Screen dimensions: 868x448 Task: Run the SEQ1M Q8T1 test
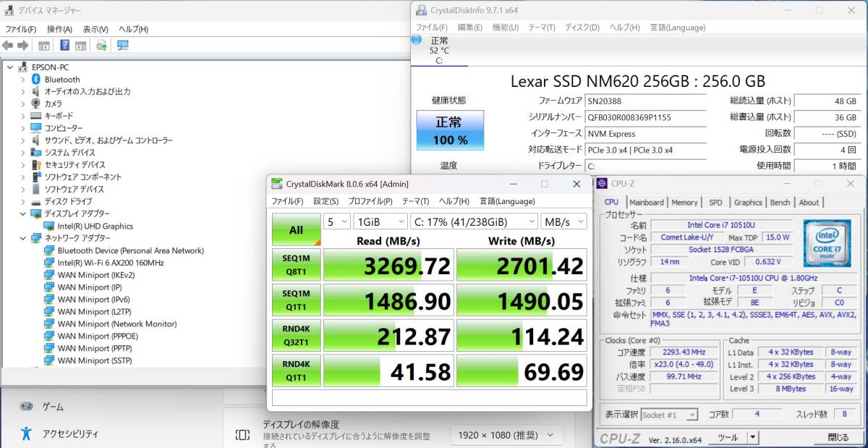pyautogui.click(x=296, y=265)
